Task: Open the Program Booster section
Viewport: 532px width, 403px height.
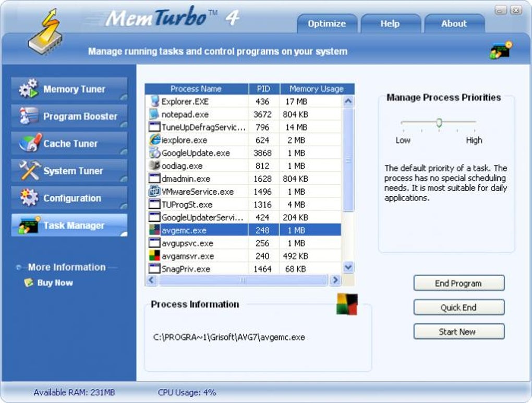Action: pos(69,116)
